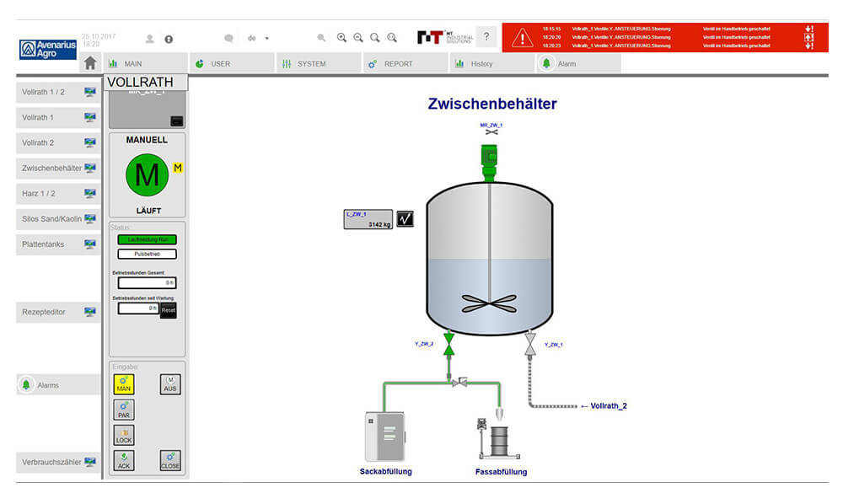Click the MT Industrial Solutions logo

tap(444, 37)
